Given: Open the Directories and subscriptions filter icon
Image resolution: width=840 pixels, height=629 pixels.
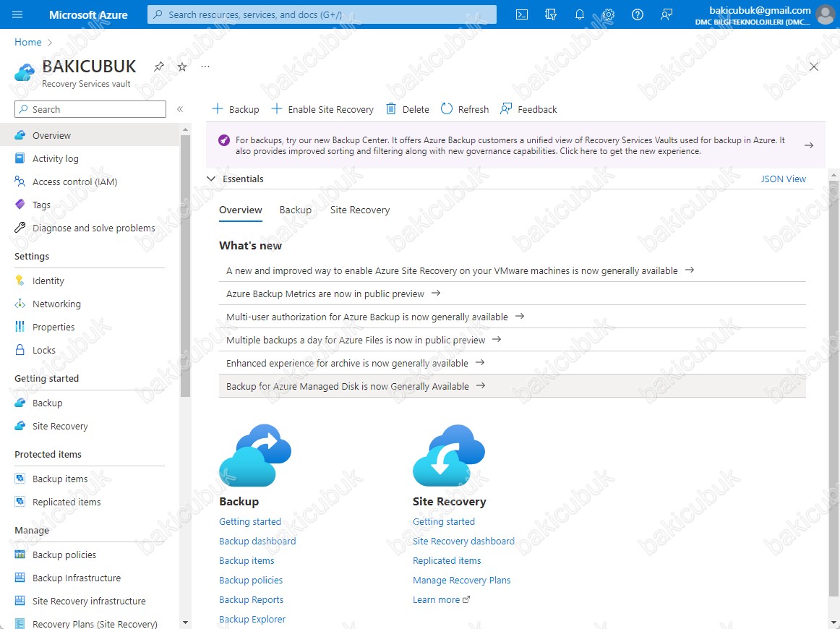Looking at the screenshot, I should (x=551, y=14).
